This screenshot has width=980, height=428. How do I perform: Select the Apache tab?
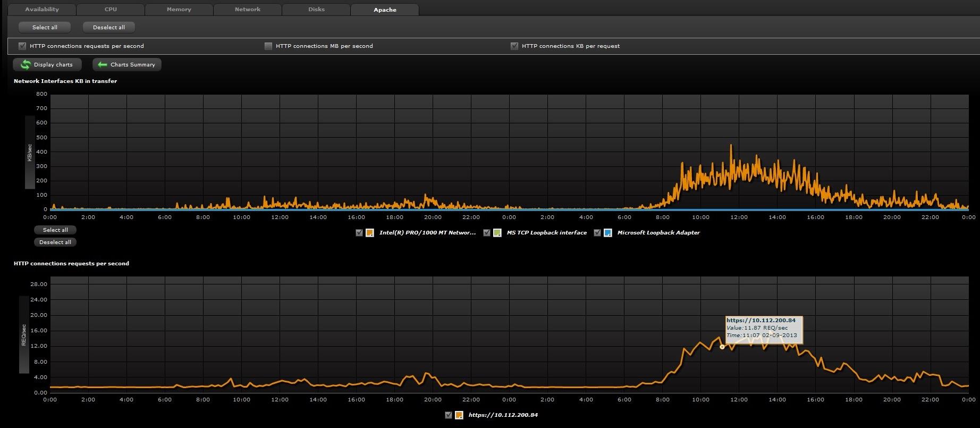[385, 10]
